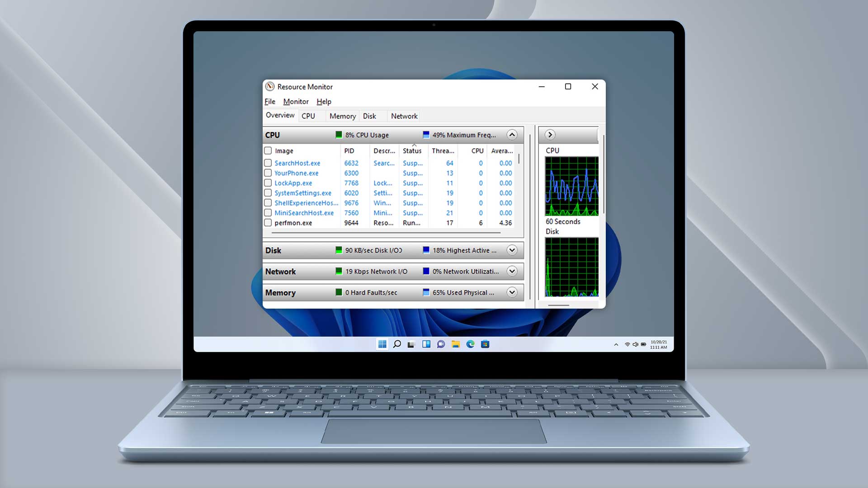
Task: Check the LockApp.exe checkbox
Action: point(268,183)
